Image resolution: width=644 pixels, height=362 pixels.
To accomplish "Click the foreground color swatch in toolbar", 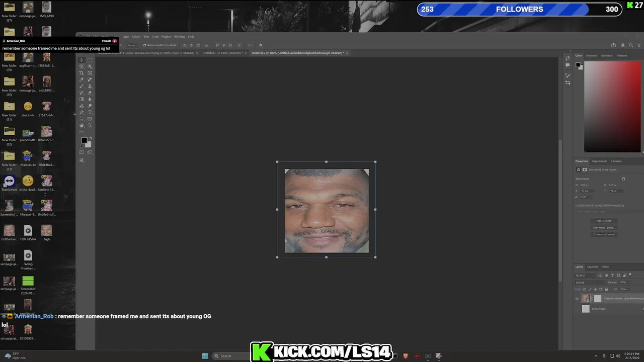I will (x=84, y=140).
